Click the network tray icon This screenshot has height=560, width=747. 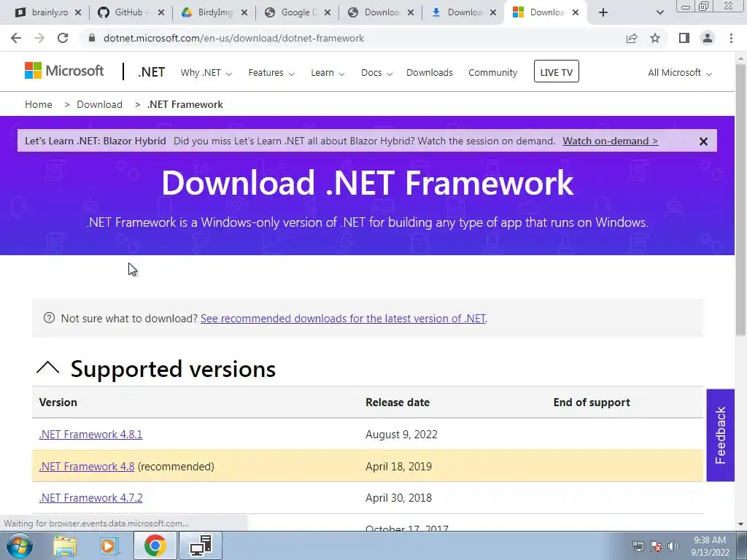tap(638, 546)
